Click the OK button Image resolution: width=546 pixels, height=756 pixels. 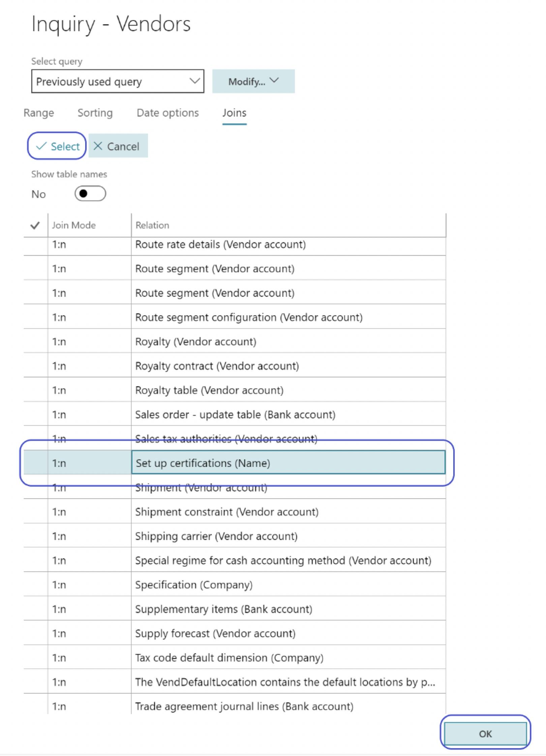click(485, 734)
